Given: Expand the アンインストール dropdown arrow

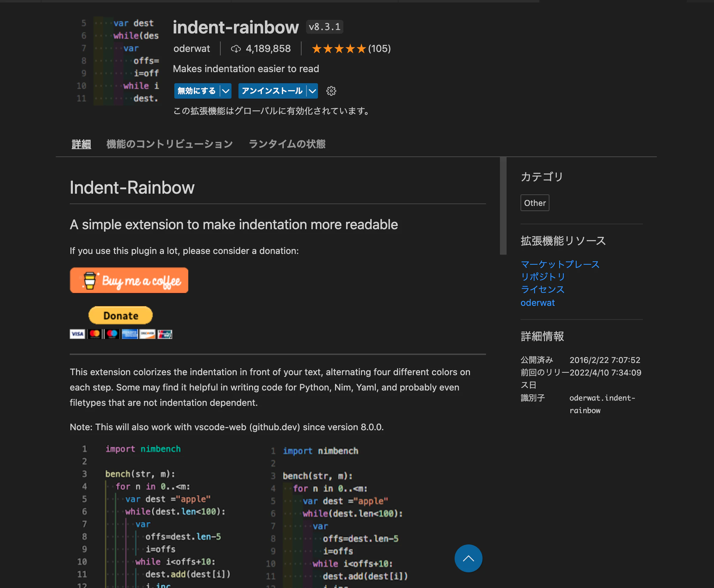Looking at the screenshot, I should [312, 91].
